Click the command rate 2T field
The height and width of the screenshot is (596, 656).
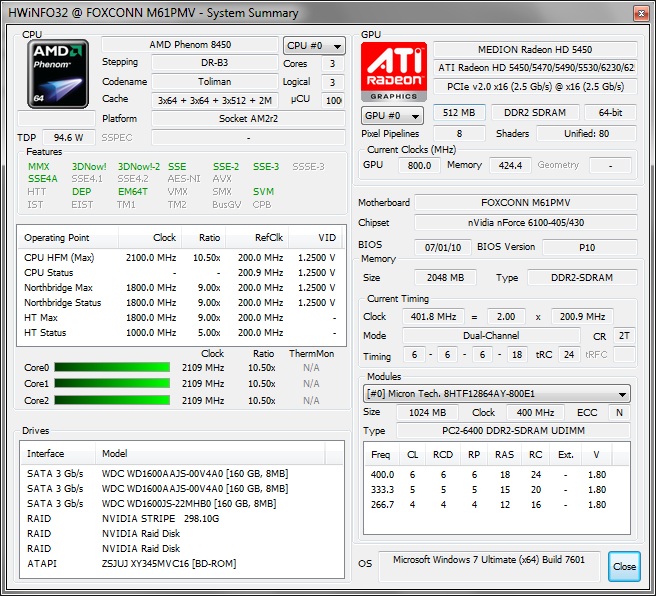click(x=624, y=335)
